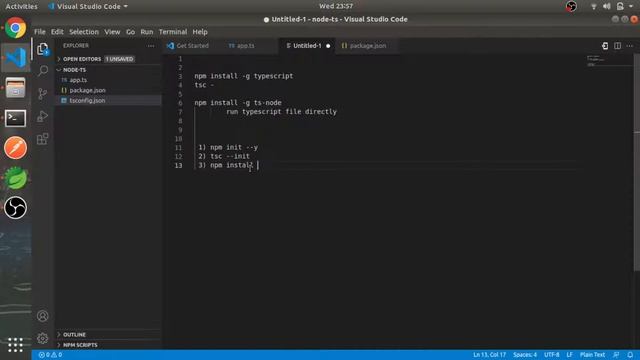Split the editor right
Screen dimensions: 640x360
point(618,46)
